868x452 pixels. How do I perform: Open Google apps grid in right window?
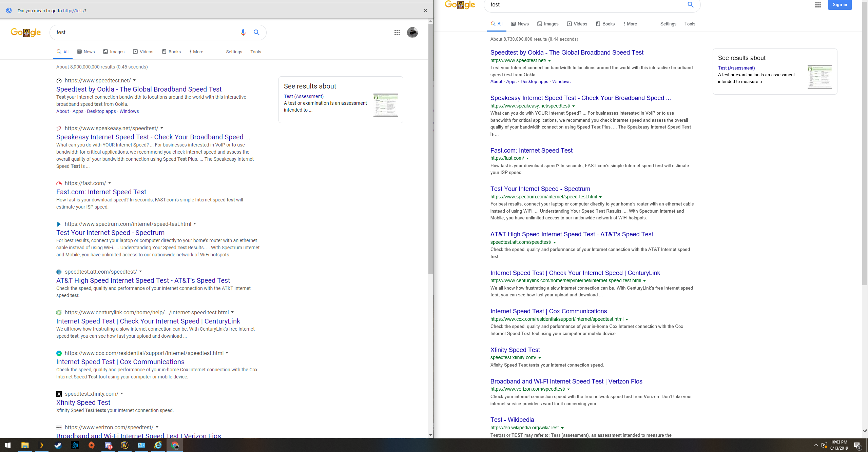click(818, 5)
